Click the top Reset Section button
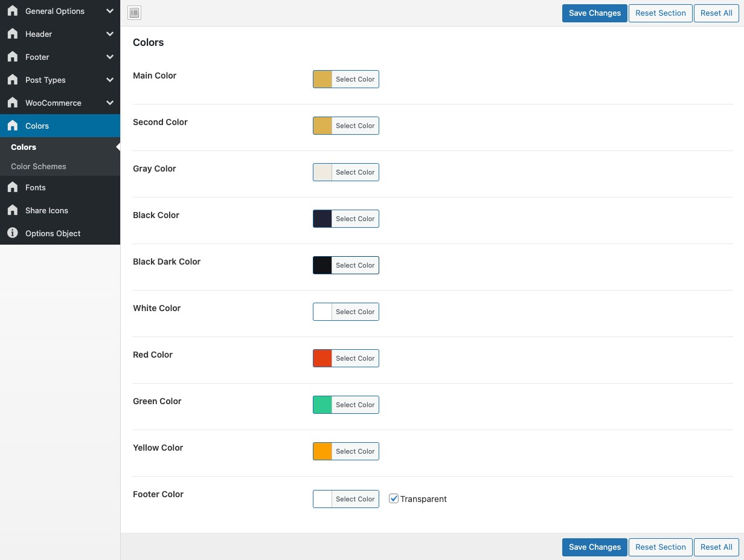Image resolution: width=744 pixels, height=560 pixels. pos(661,13)
